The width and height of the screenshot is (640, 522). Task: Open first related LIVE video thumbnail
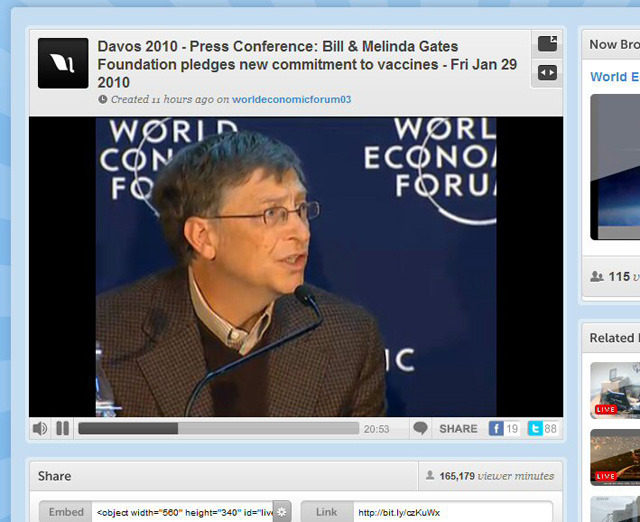click(x=615, y=390)
